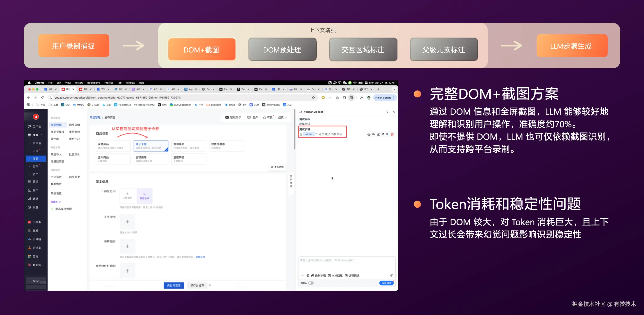
Task: Collapse the 商城 sidebar section
Action: 41,135
